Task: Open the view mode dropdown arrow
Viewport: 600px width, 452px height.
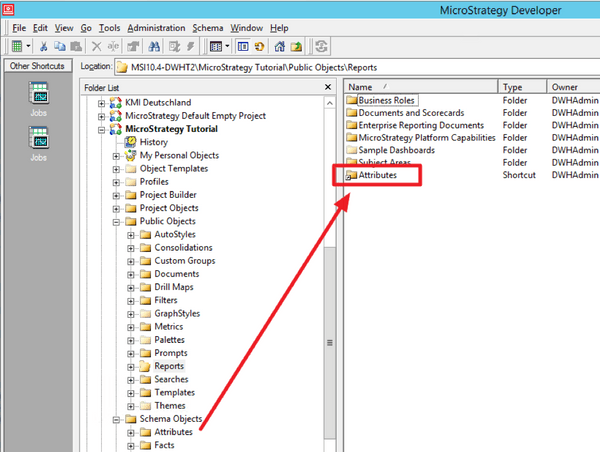Action: tap(227, 46)
